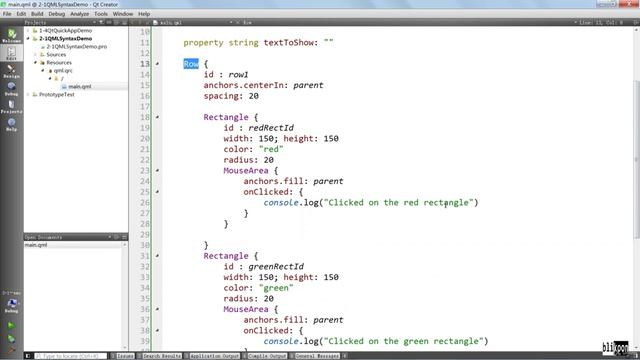Fold the Rectangle block at line 31
This screenshot has width=640, height=360.
point(157,256)
